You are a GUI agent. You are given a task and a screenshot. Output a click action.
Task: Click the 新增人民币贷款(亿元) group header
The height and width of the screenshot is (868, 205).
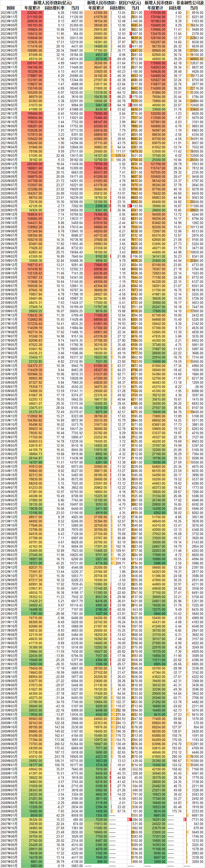[x=52, y=3]
